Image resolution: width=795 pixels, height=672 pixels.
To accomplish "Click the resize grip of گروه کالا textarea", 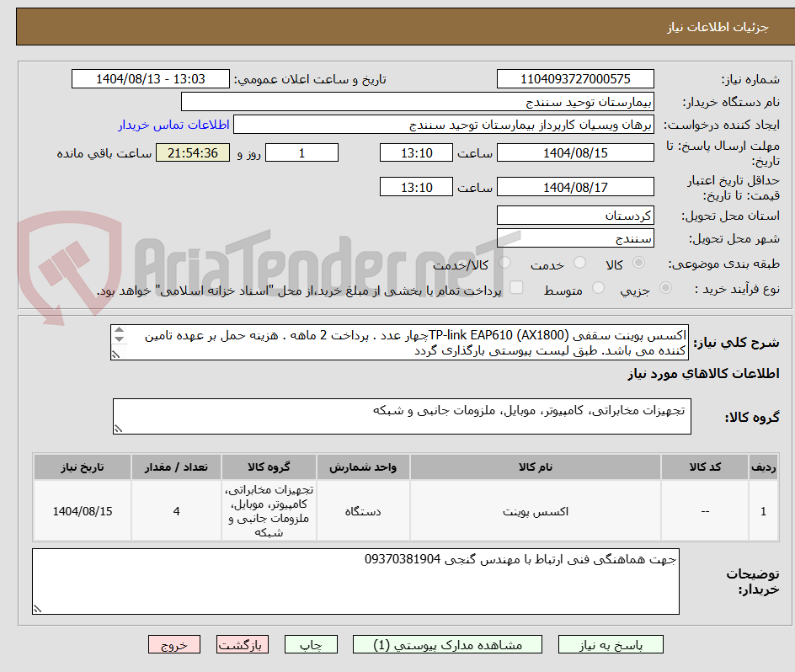I will coord(116,429).
